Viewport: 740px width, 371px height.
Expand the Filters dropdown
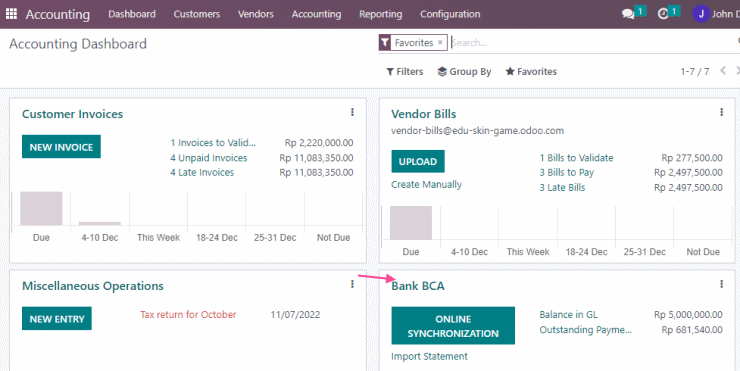[404, 72]
